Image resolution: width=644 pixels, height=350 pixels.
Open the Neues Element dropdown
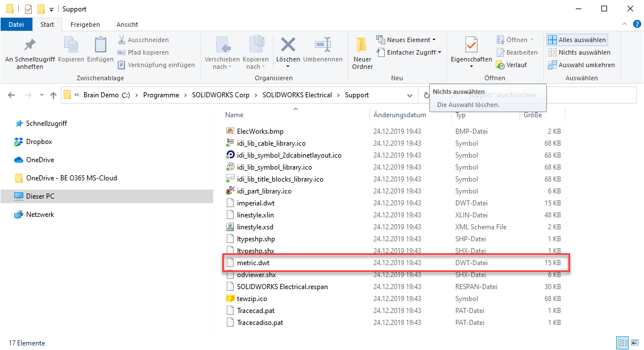click(406, 40)
